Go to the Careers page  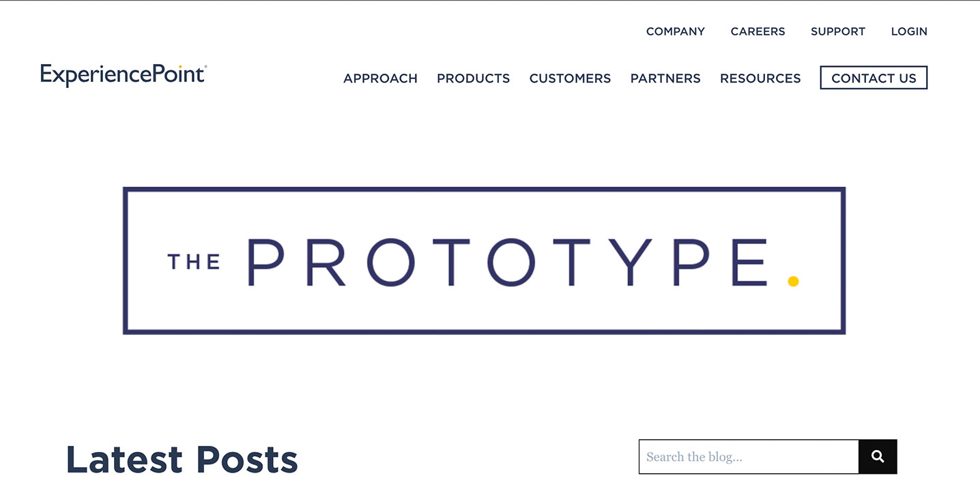pos(758,31)
